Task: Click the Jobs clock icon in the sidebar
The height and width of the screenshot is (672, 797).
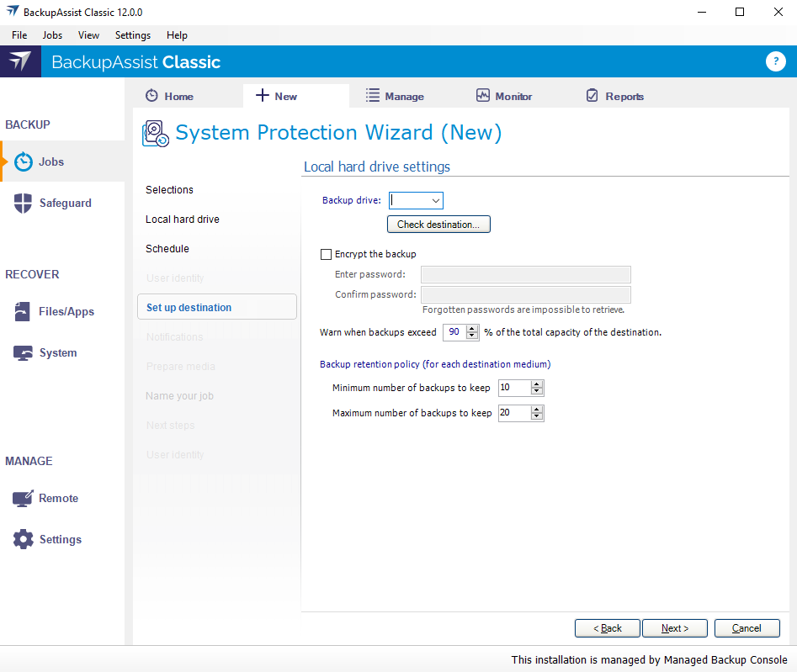Action: 24,161
